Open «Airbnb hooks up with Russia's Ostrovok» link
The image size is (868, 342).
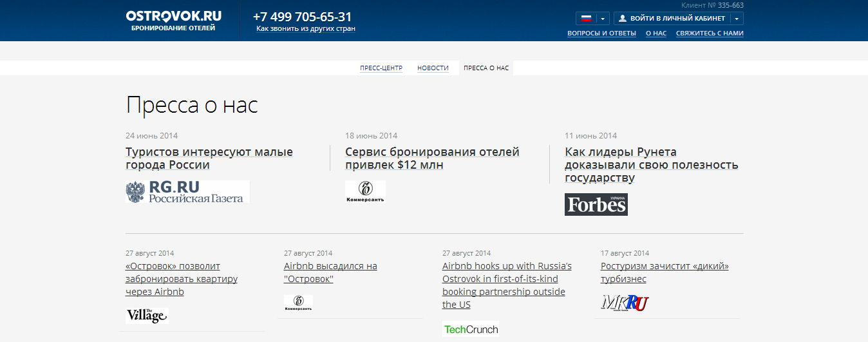(x=507, y=285)
